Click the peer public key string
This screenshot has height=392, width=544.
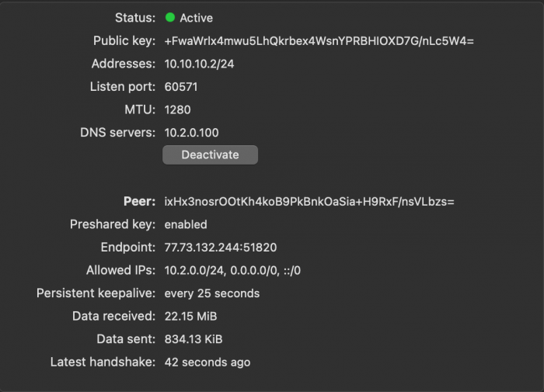309,202
